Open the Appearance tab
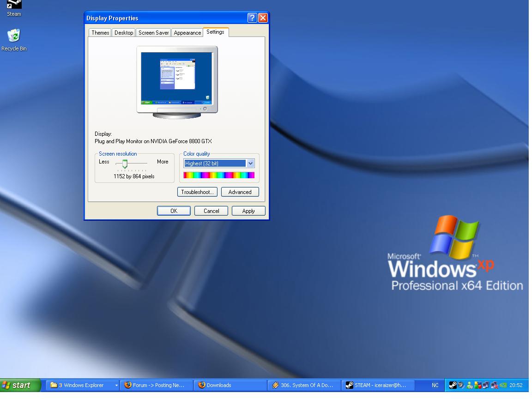 click(187, 33)
